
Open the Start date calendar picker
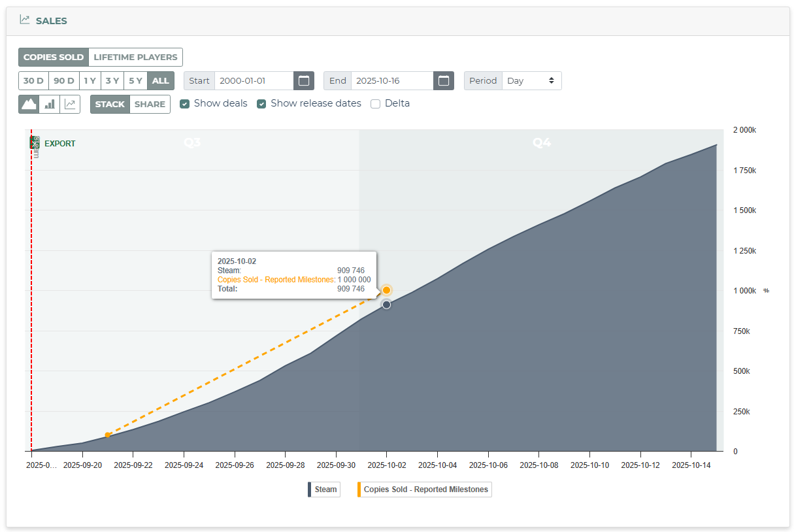point(304,81)
